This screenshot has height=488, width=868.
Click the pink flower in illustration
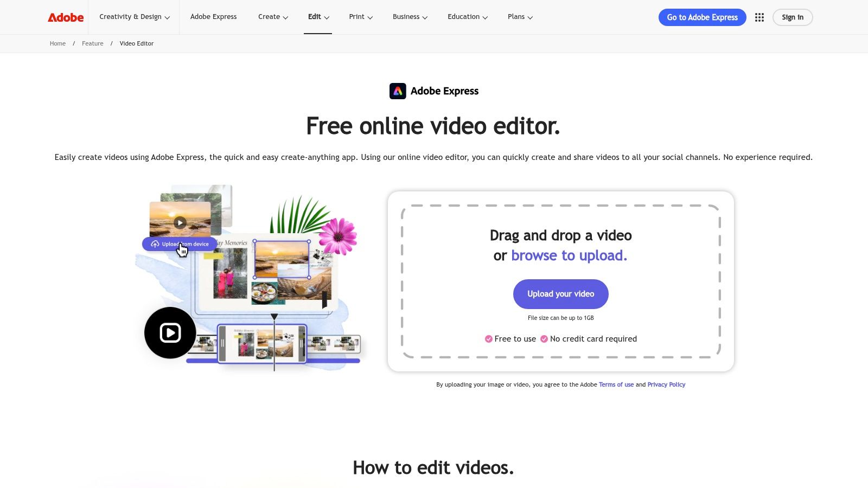337,236
